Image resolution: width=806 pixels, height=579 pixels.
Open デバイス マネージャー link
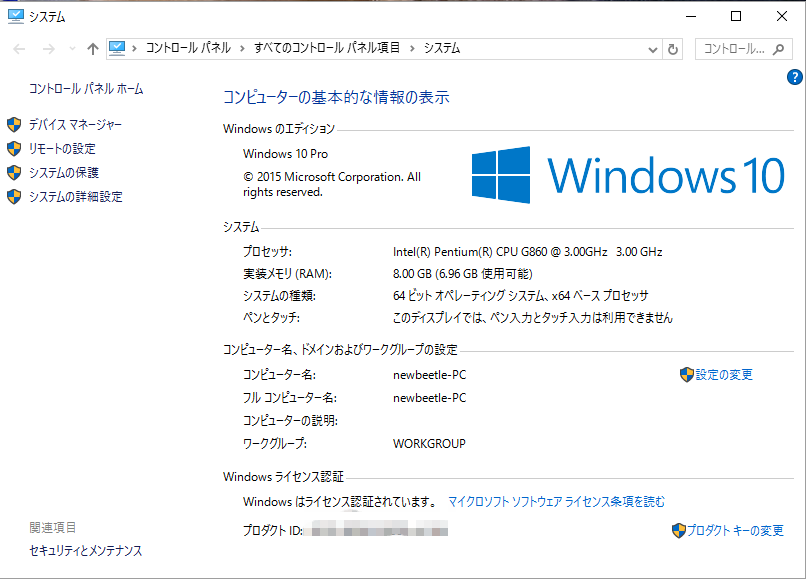(x=75, y=124)
